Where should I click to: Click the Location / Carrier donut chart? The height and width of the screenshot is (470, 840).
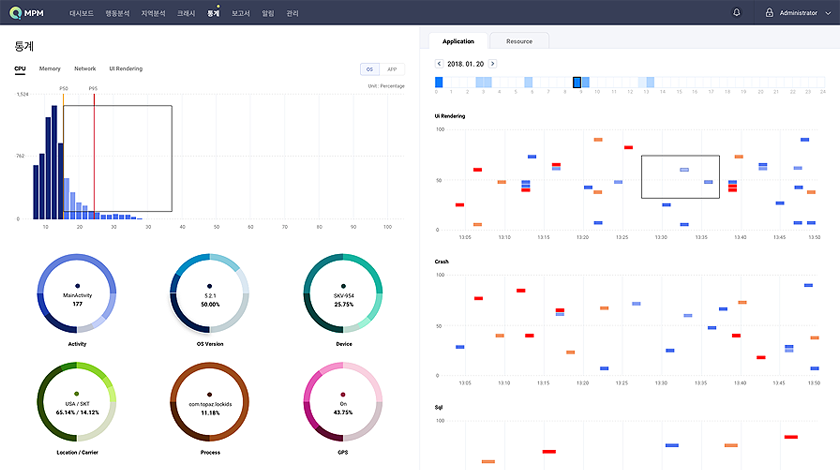click(x=77, y=402)
